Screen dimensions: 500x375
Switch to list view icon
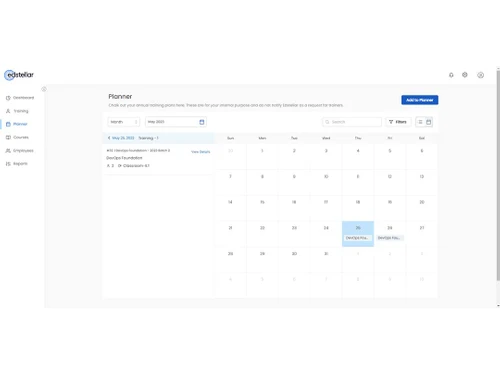[420, 122]
